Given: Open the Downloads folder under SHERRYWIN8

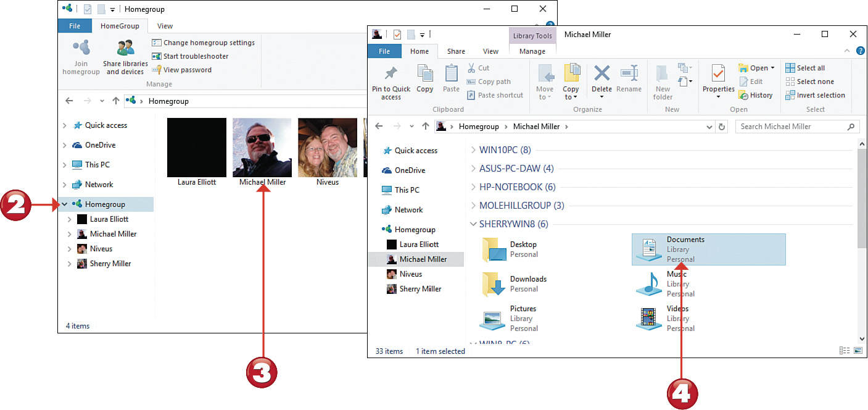Looking at the screenshot, I should tap(513, 284).
